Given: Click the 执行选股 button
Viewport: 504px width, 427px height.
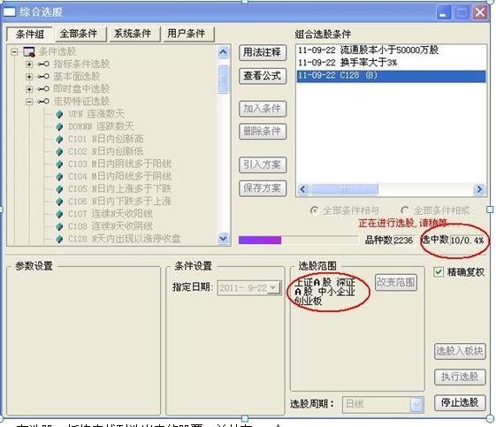Looking at the screenshot, I should 460,377.
